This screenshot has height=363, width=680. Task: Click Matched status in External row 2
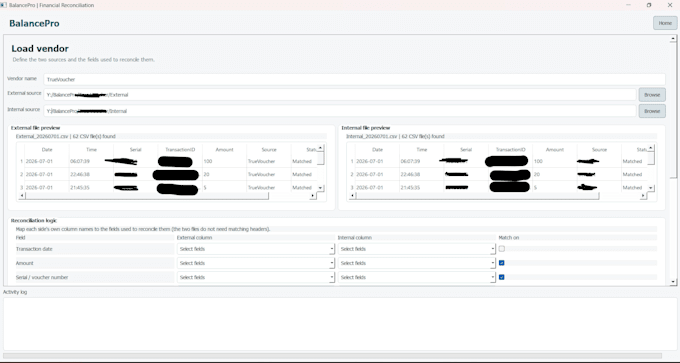pyautogui.click(x=302, y=174)
